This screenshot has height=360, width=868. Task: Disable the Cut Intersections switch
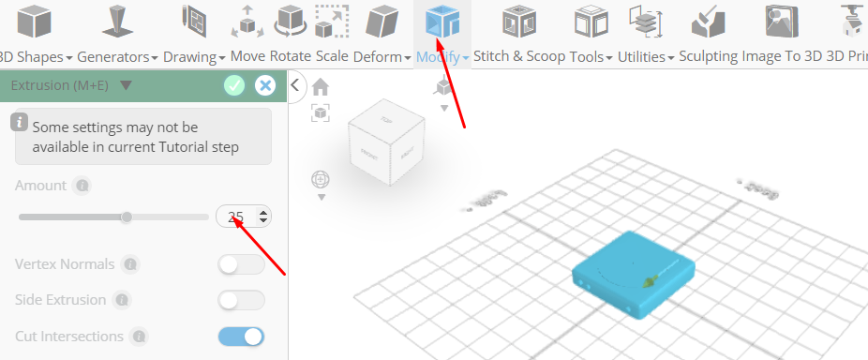[x=241, y=337]
